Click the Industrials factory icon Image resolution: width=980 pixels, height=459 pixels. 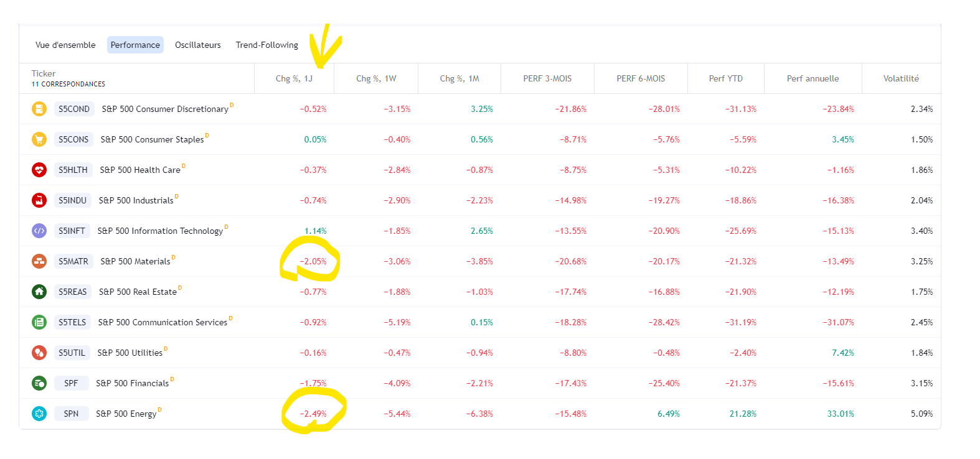pyautogui.click(x=39, y=200)
